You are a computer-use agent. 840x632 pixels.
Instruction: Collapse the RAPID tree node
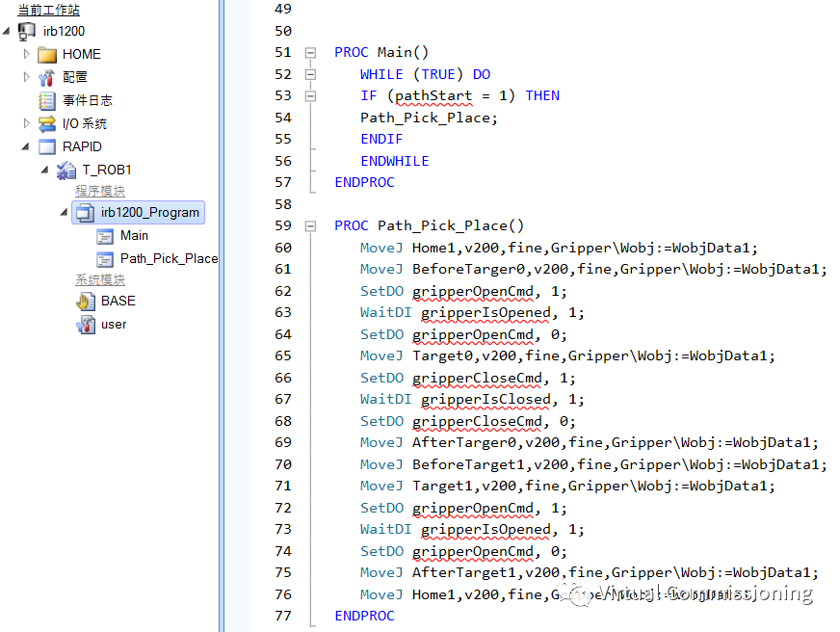tap(26, 146)
